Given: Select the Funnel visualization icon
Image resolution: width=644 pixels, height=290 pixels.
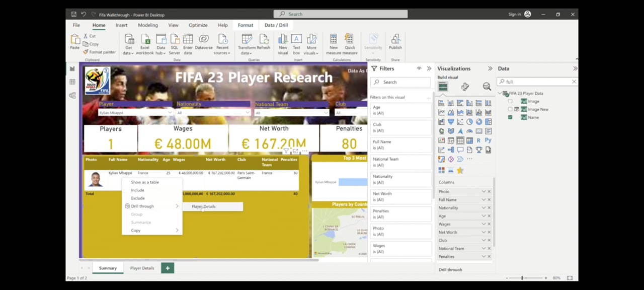Looking at the screenshot, I should click(x=451, y=121).
